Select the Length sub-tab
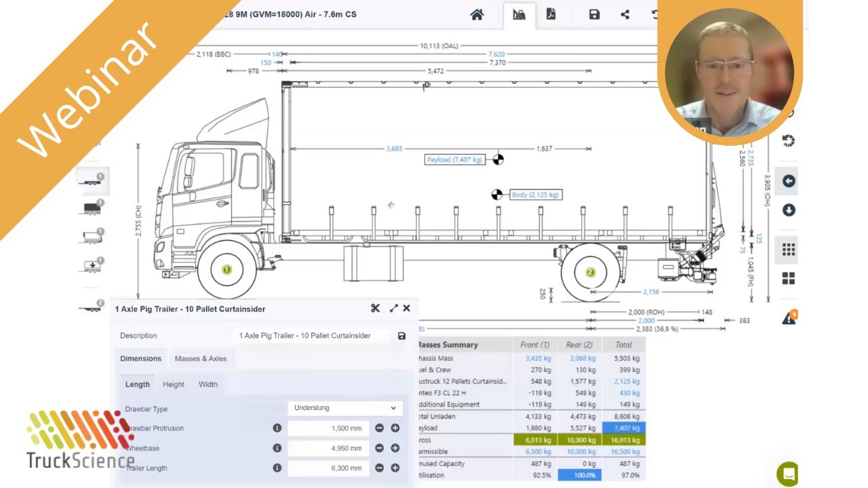The image size is (868, 488). click(138, 384)
